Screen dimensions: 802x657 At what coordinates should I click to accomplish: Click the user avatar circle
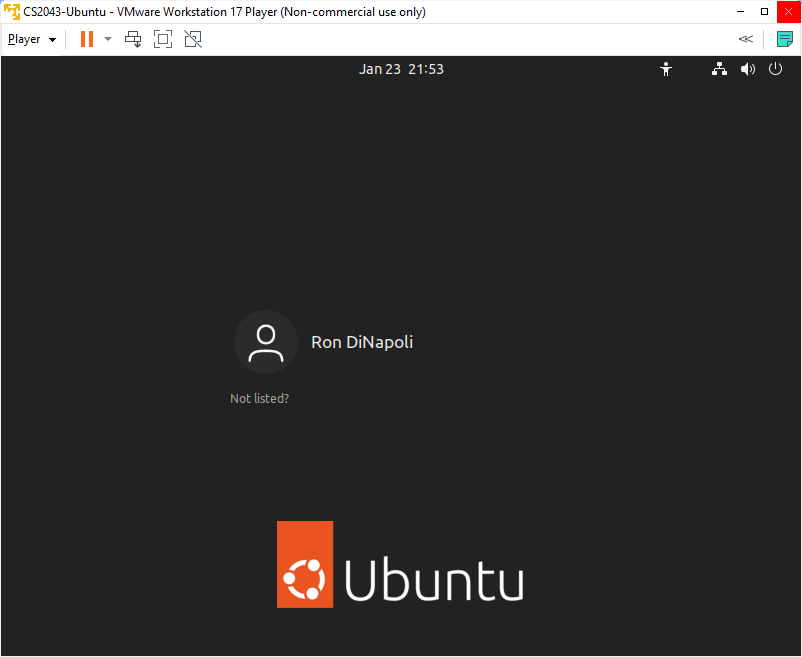266,342
